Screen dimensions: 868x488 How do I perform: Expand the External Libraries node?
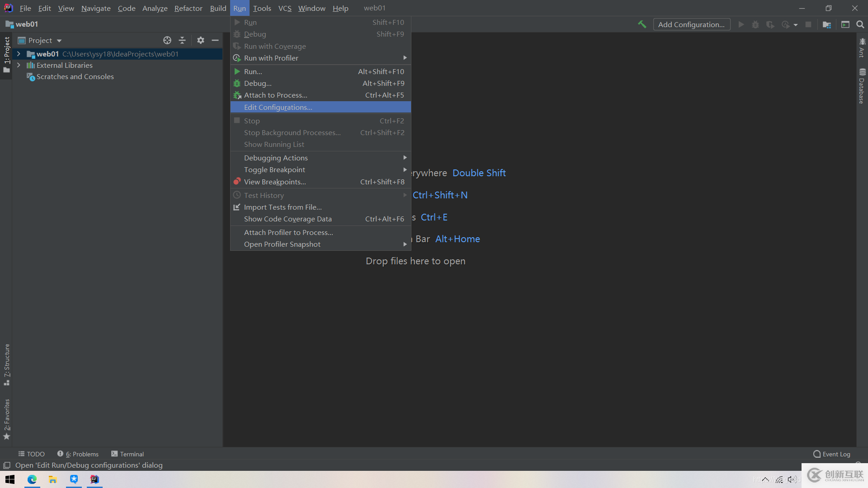click(x=17, y=65)
